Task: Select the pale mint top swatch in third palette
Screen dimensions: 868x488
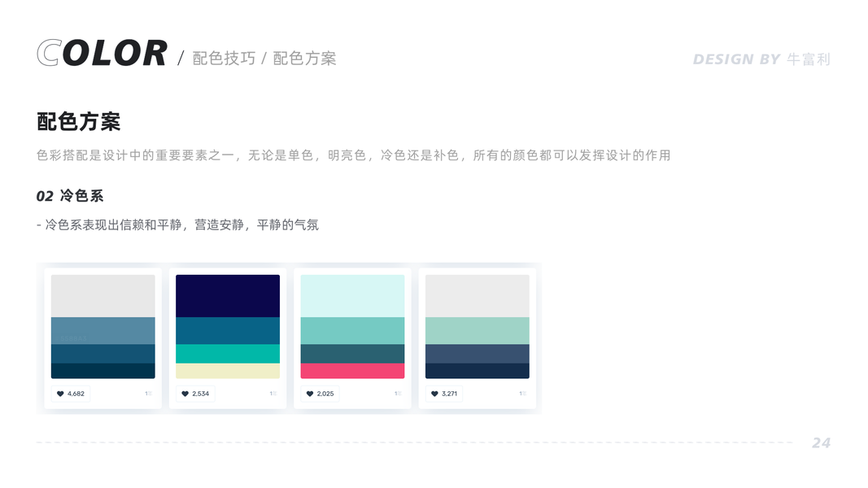Action: pyautogui.click(x=352, y=296)
